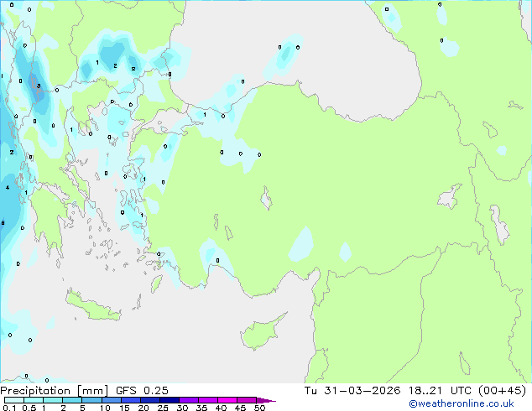Click the 40 mm legend swatch
532x411 pixels.
click(x=227, y=400)
